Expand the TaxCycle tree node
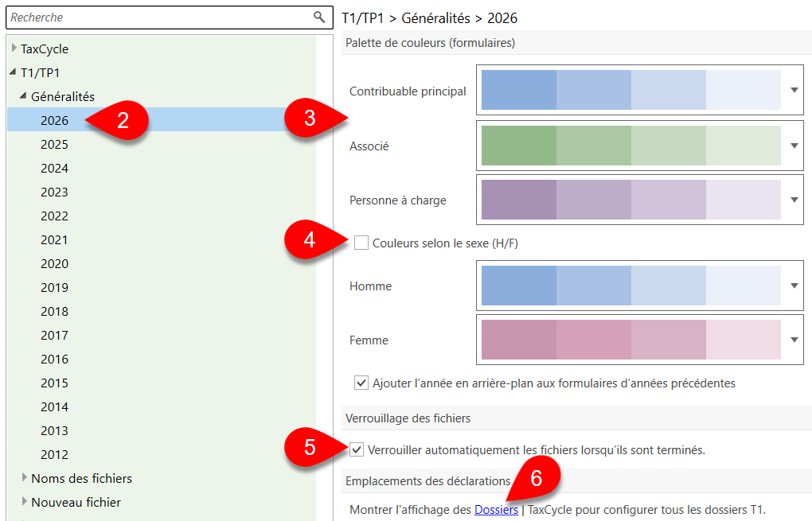The width and height of the screenshot is (812, 521). pos(14,48)
